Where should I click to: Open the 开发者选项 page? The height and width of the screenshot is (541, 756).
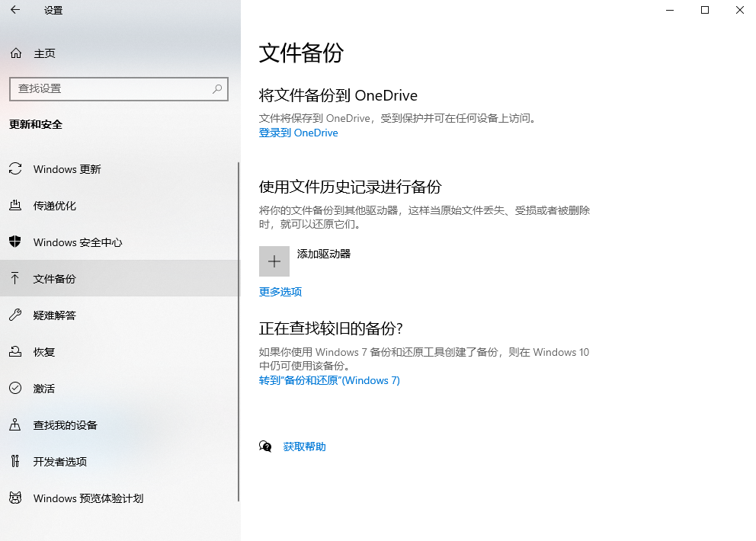tap(61, 461)
